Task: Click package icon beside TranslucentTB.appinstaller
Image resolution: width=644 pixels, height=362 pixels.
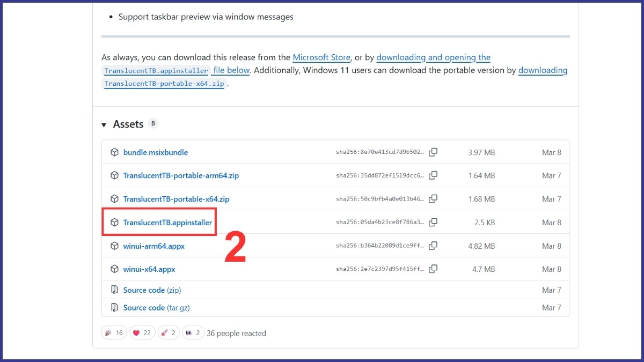Action: point(114,223)
